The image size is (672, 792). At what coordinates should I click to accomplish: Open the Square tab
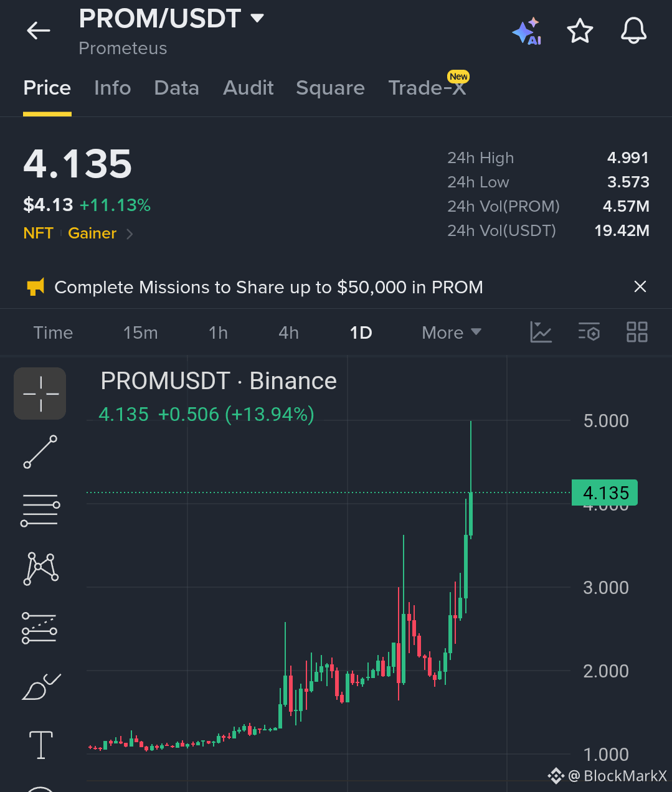click(330, 88)
